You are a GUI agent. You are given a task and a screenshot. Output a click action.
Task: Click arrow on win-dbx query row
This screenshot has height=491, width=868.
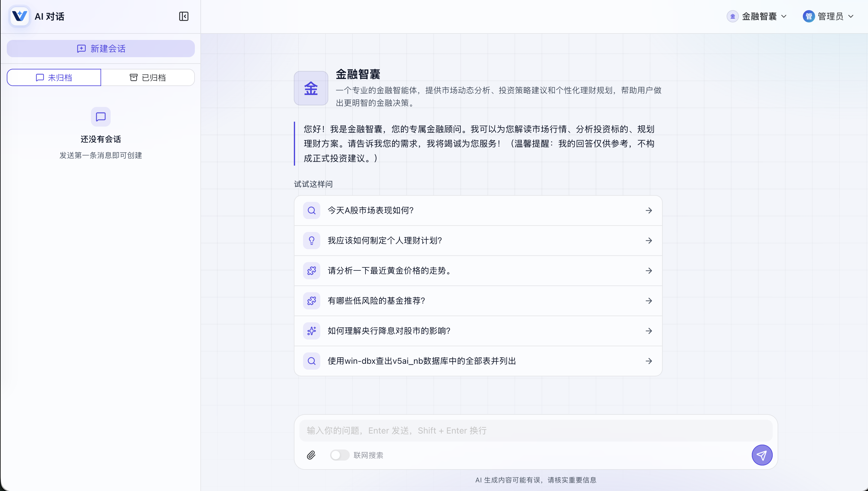(648, 361)
